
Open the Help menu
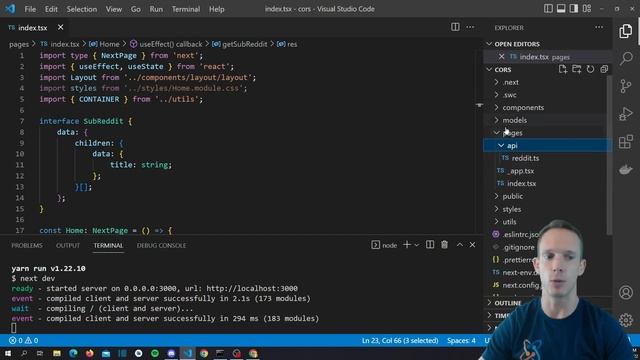tap(217, 9)
